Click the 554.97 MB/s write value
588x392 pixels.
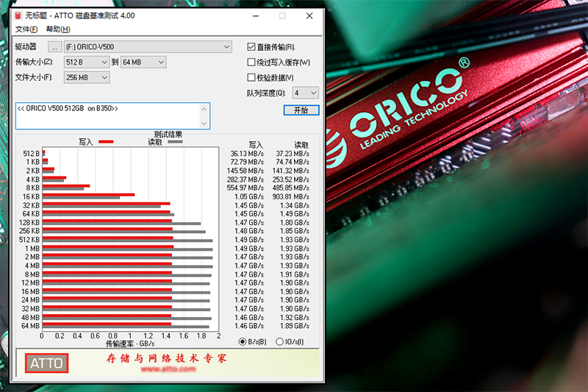245,188
